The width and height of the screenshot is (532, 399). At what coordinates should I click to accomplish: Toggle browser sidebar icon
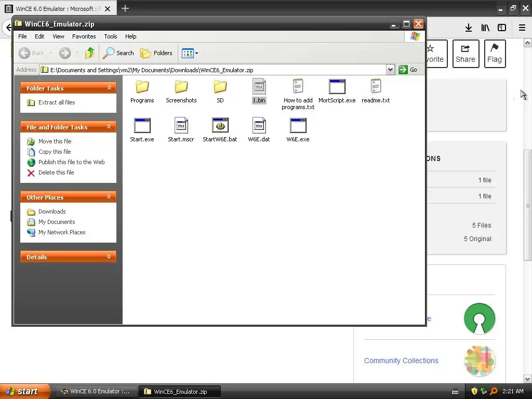[502, 28]
